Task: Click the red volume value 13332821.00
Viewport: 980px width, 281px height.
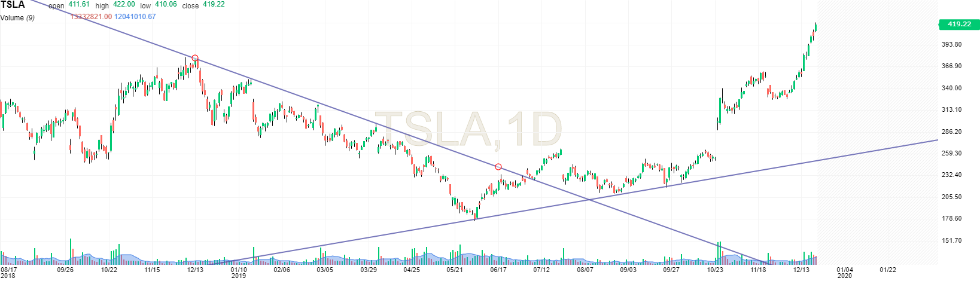Action: pyautogui.click(x=91, y=17)
